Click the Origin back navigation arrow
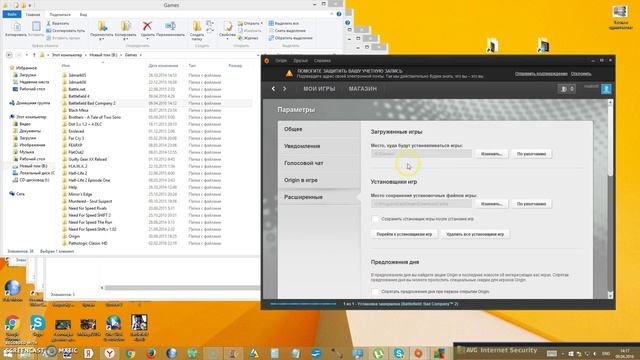The height and width of the screenshot is (360, 640). [x=273, y=89]
